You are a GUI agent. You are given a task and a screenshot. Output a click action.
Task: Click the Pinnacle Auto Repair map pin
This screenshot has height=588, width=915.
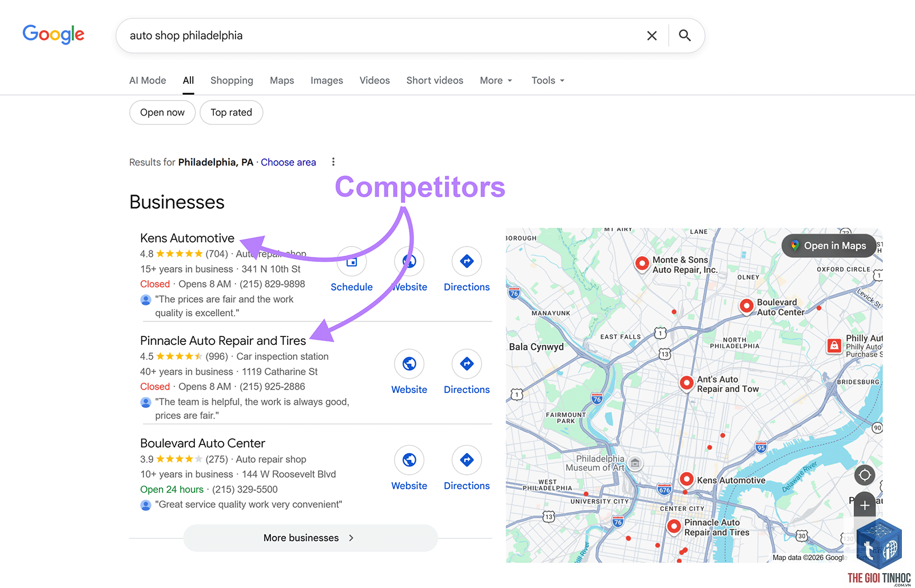point(674,526)
